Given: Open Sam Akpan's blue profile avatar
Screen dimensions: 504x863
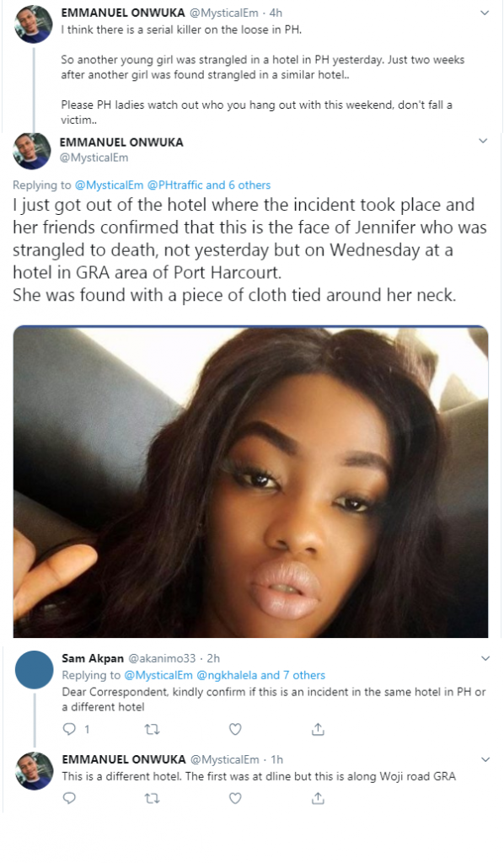Looking at the screenshot, I should (x=34, y=670).
